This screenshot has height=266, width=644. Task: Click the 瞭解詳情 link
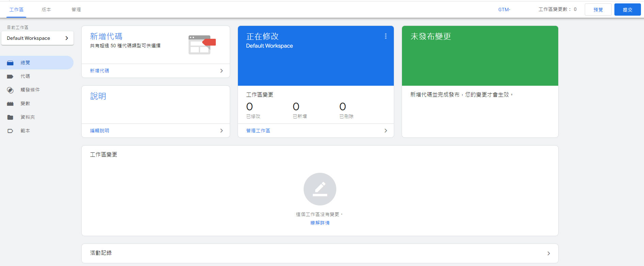point(320,223)
